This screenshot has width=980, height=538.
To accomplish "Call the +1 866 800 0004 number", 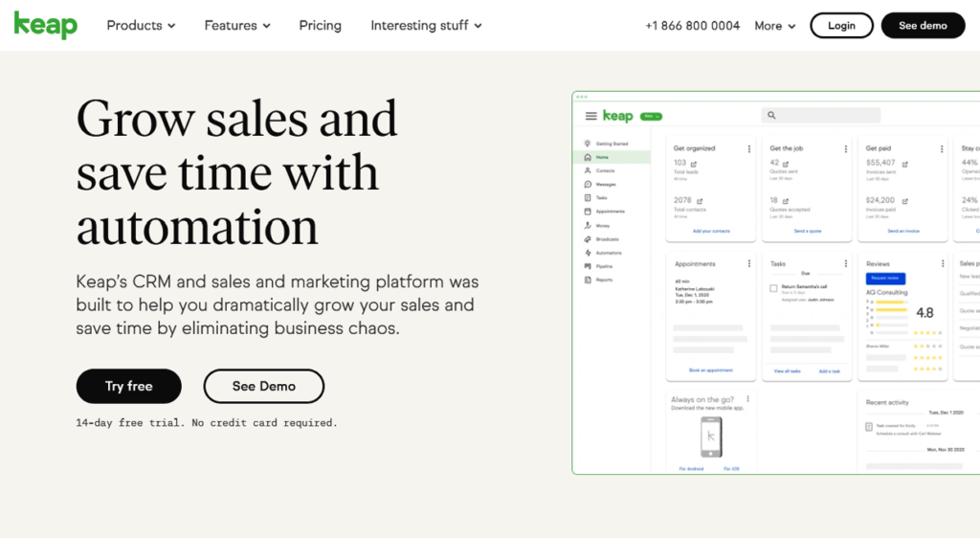I will [693, 26].
